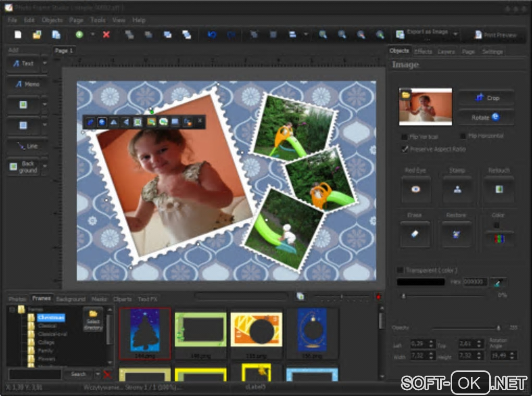Click the Select directory button
This screenshot has height=396, width=532.
click(x=93, y=320)
